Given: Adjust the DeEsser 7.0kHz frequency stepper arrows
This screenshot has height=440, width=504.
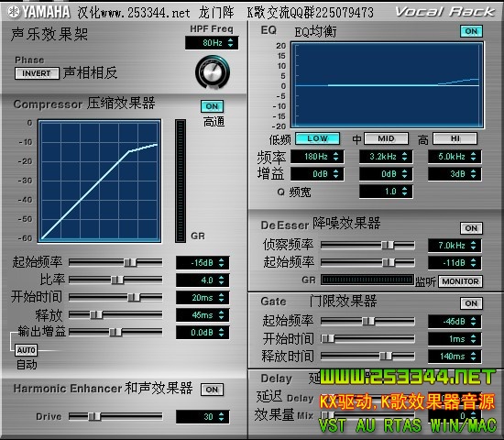Looking at the screenshot, I should point(474,246).
